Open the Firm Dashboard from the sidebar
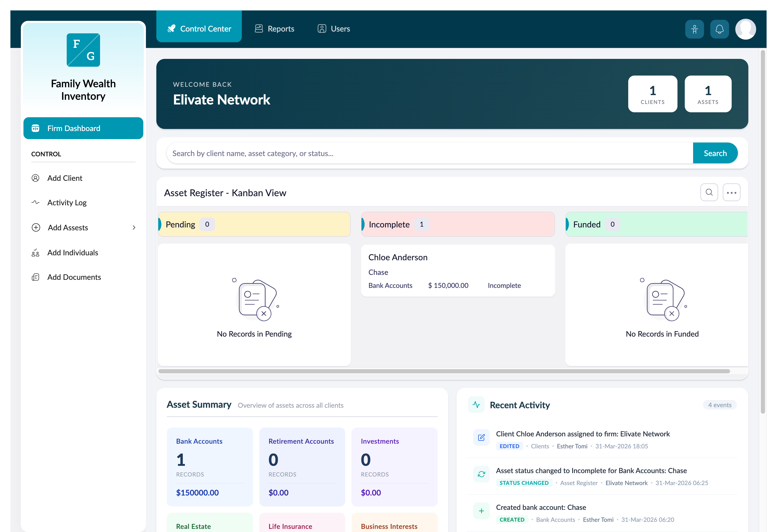The image size is (777, 532). tap(83, 128)
